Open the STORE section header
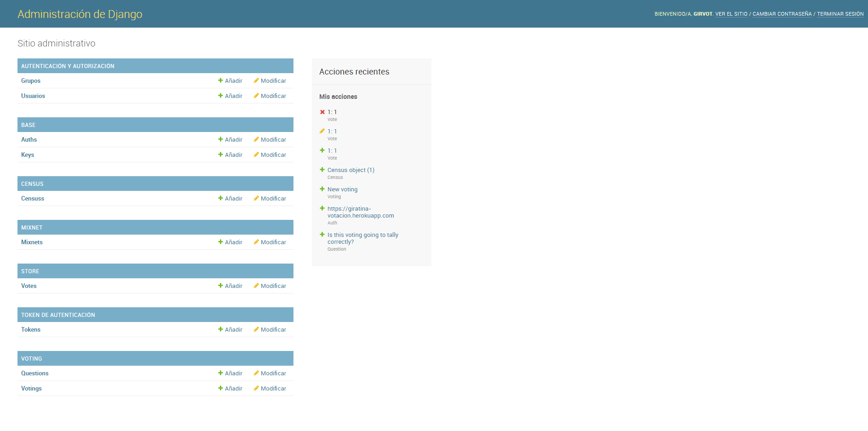 (x=30, y=271)
